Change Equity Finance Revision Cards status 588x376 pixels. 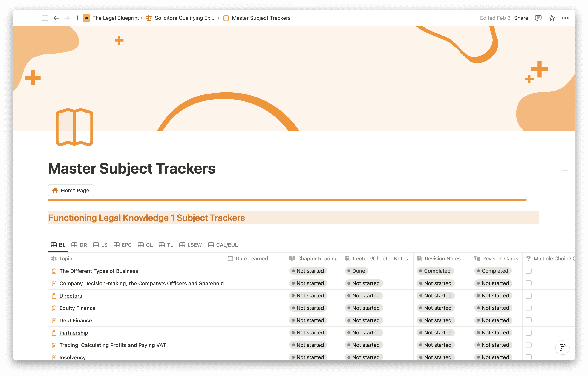click(493, 308)
